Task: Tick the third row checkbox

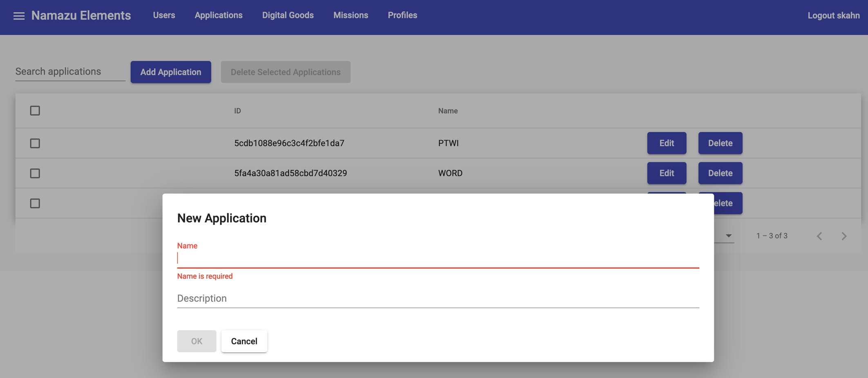Action: [35, 203]
